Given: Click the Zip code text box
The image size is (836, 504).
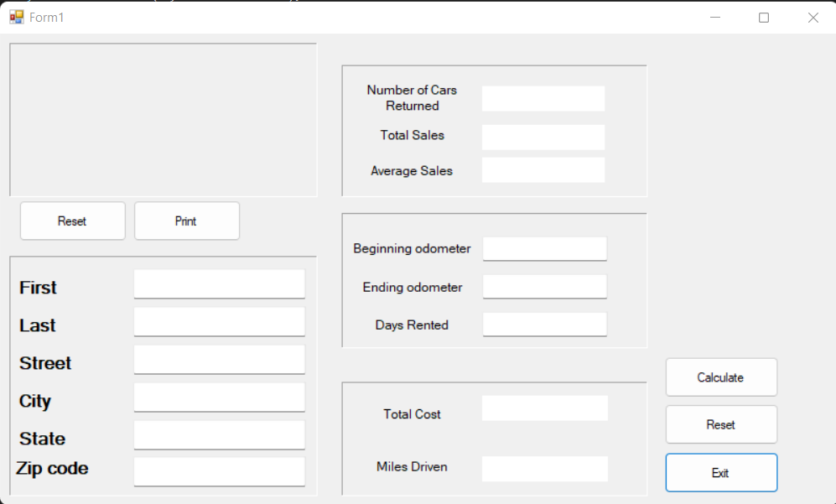Looking at the screenshot, I should [x=219, y=471].
